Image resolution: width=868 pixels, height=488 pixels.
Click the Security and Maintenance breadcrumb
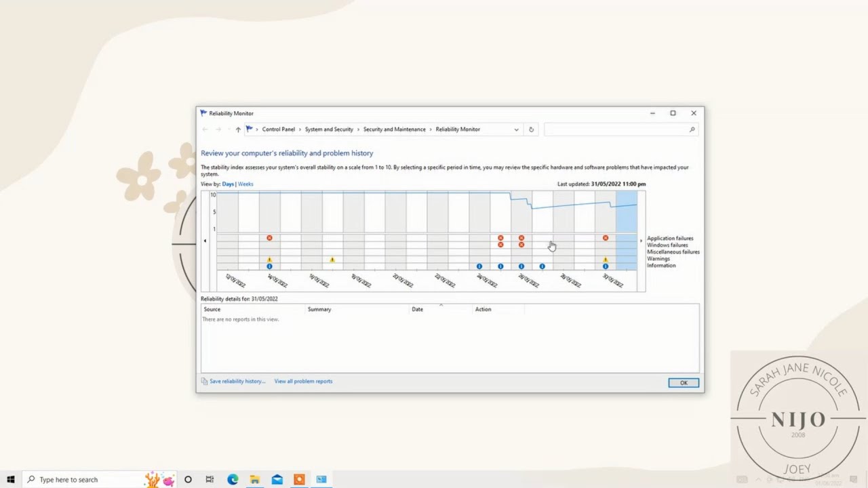pyautogui.click(x=395, y=129)
